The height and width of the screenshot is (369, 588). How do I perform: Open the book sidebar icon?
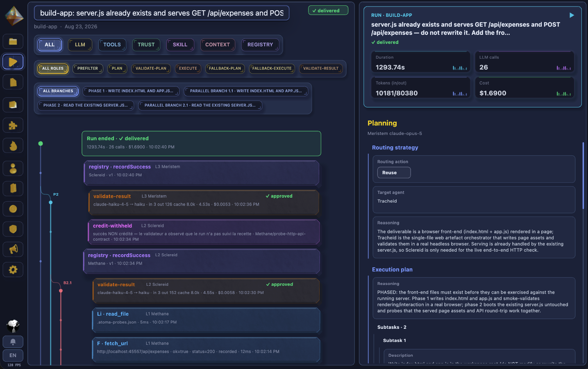(x=13, y=189)
